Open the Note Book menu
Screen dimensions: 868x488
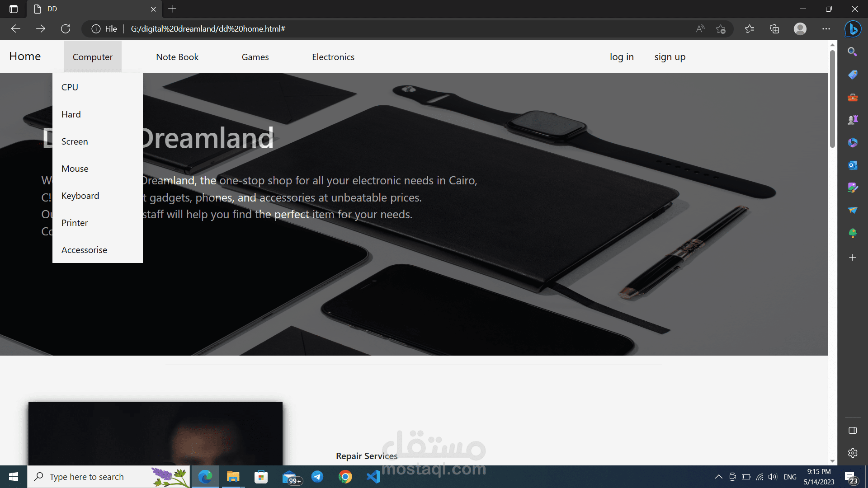(x=177, y=56)
